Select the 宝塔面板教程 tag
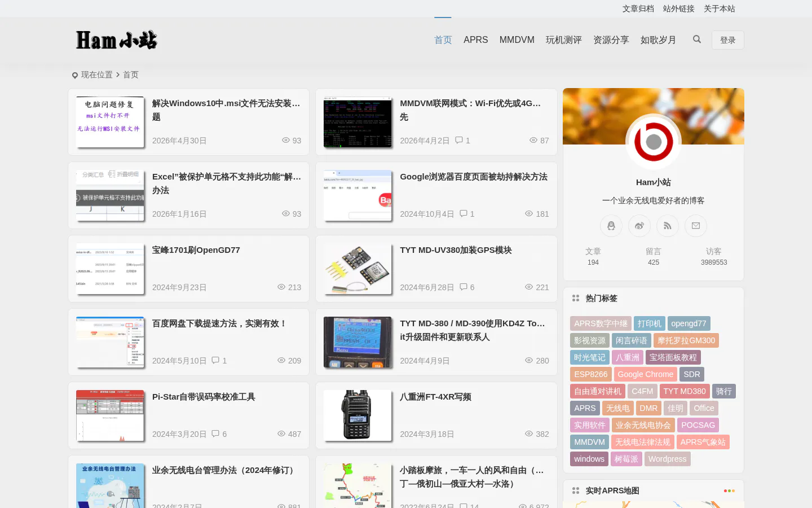Screen dimensions: 812x508 673,357
